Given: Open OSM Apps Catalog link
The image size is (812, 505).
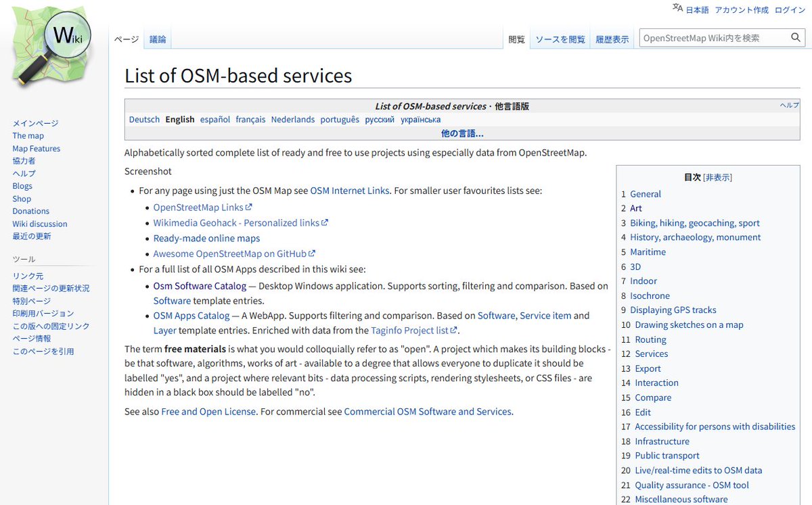Looking at the screenshot, I should tap(191, 315).
